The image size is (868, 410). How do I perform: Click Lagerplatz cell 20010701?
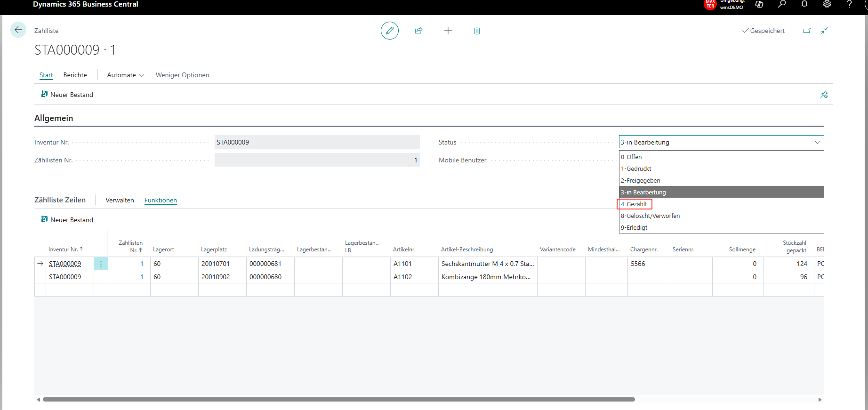coord(222,264)
